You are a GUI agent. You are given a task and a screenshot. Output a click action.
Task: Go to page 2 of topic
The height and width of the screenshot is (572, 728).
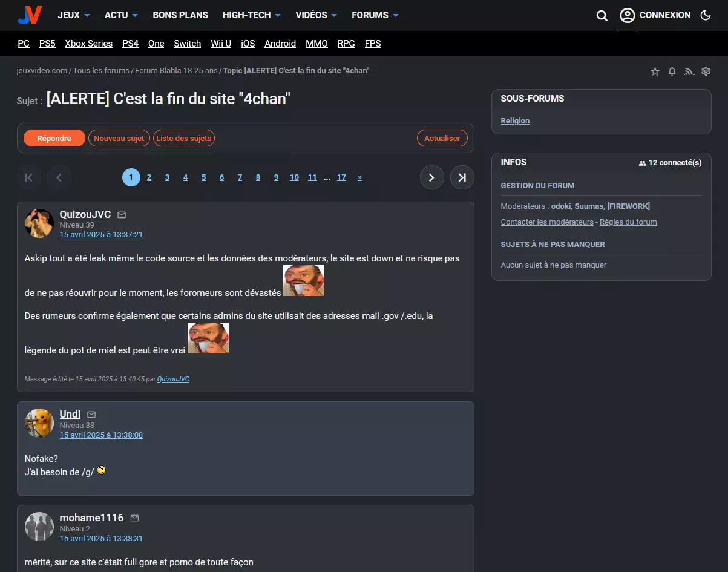(149, 177)
